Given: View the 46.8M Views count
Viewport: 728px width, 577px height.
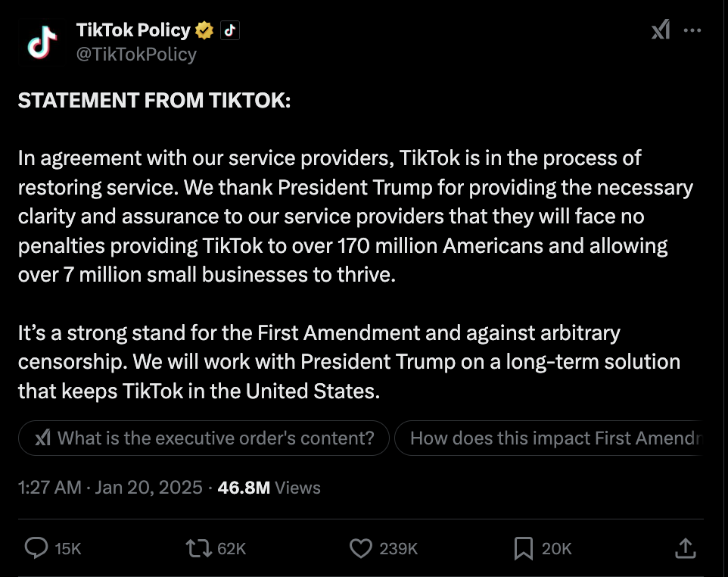Looking at the screenshot, I should point(269,488).
